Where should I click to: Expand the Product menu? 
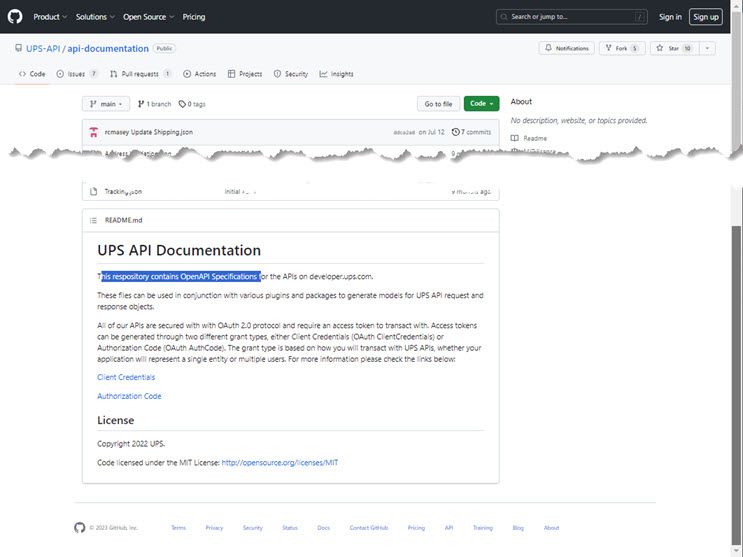click(50, 17)
